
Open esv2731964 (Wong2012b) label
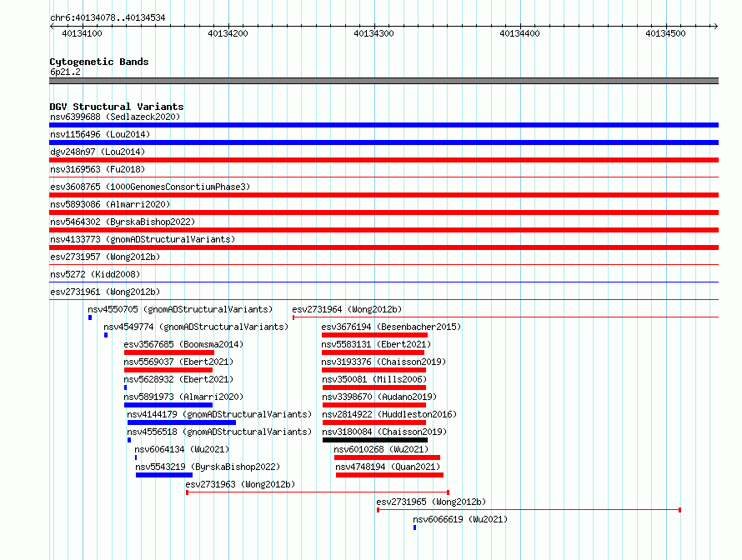(x=347, y=309)
